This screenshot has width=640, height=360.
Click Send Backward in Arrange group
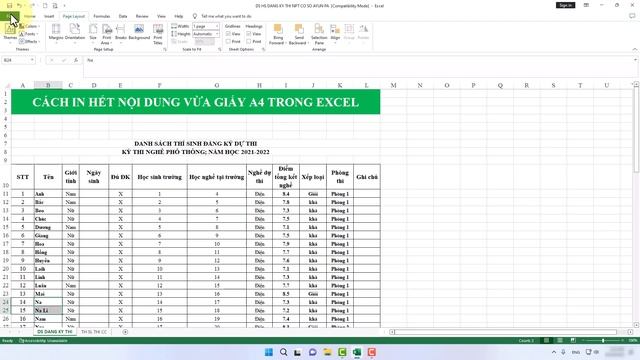point(299,33)
